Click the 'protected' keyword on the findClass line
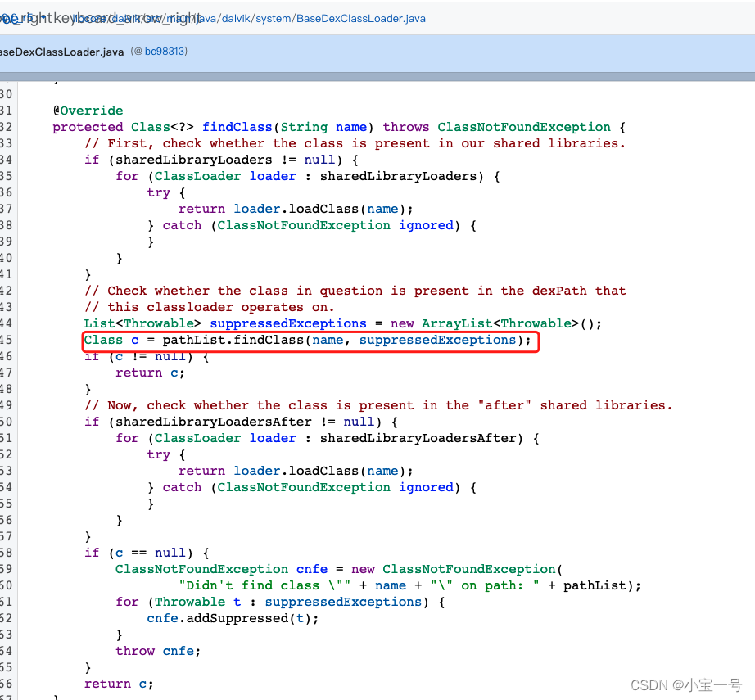Image resolution: width=755 pixels, height=700 pixels. (x=88, y=127)
